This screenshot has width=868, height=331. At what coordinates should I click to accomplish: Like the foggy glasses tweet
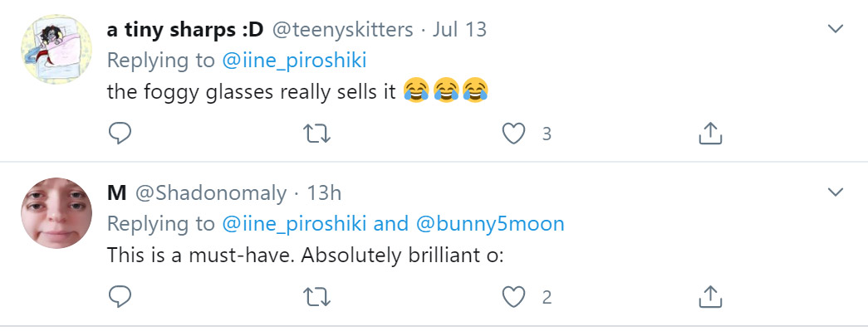point(513,134)
